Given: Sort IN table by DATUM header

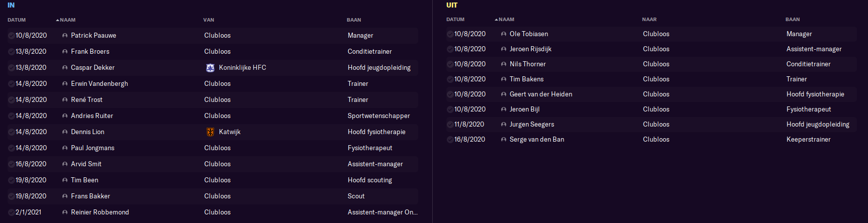Looking at the screenshot, I should pos(17,20).
